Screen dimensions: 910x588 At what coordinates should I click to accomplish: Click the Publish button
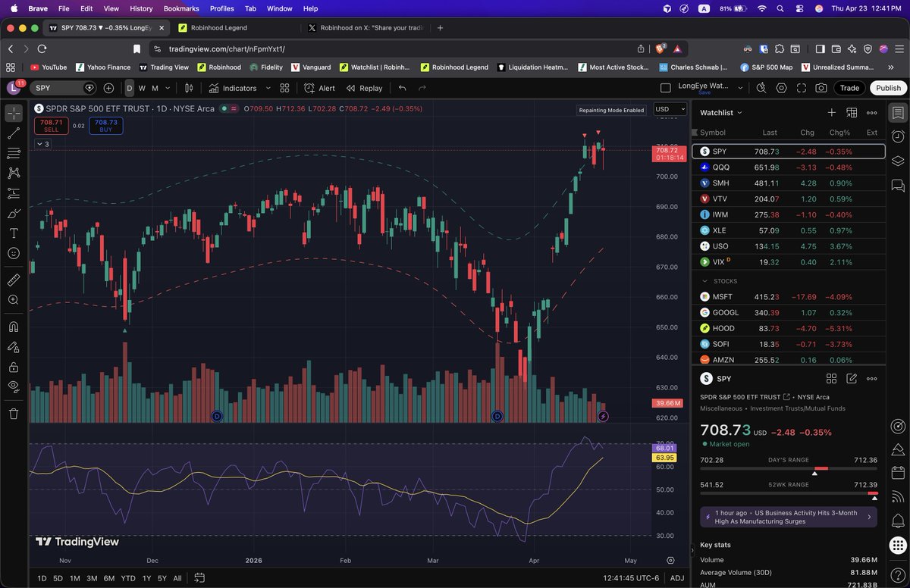point(889,88)
